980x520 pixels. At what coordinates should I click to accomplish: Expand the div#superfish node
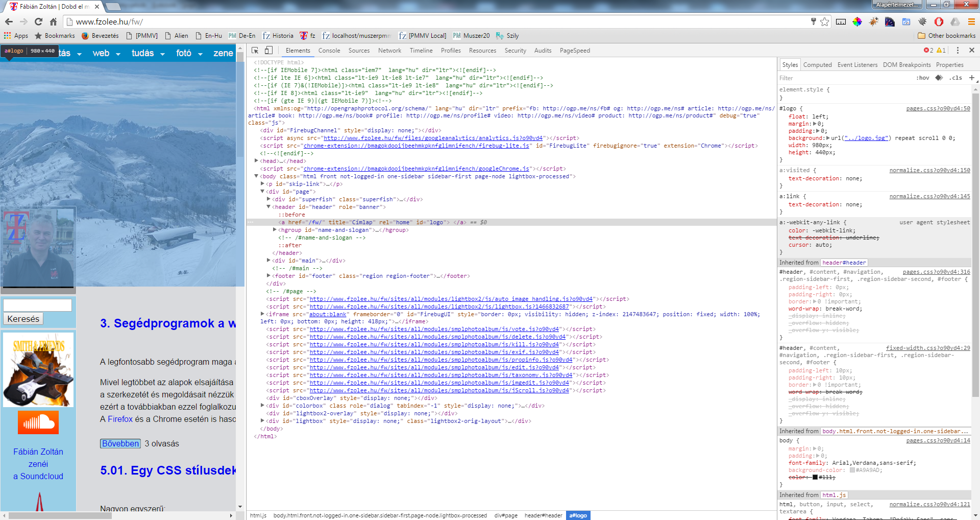(x=268, y=199)
